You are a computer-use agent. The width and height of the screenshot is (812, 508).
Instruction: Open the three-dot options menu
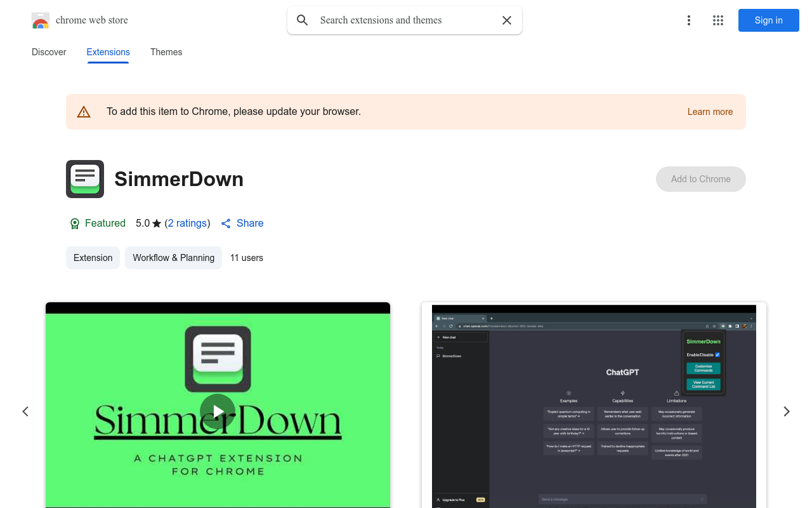tap(689, 20)
